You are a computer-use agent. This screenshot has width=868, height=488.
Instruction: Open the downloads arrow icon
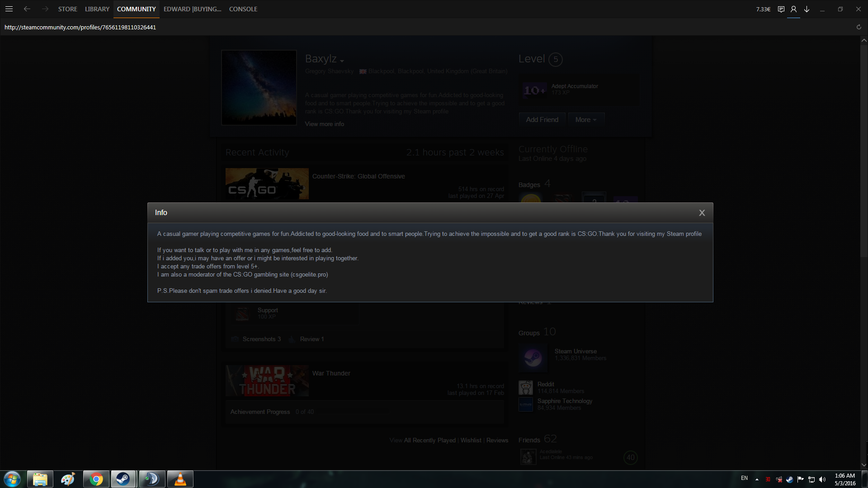(x=807, y=9)
